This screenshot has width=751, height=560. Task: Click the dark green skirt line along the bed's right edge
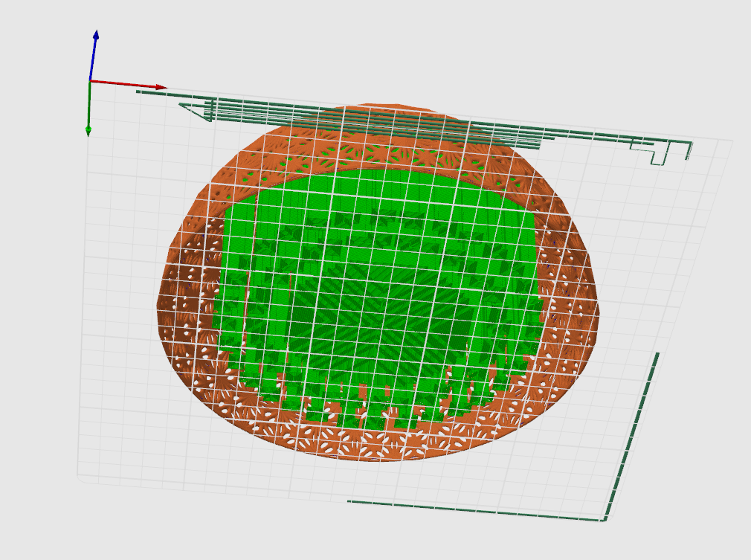coord(632,436)
